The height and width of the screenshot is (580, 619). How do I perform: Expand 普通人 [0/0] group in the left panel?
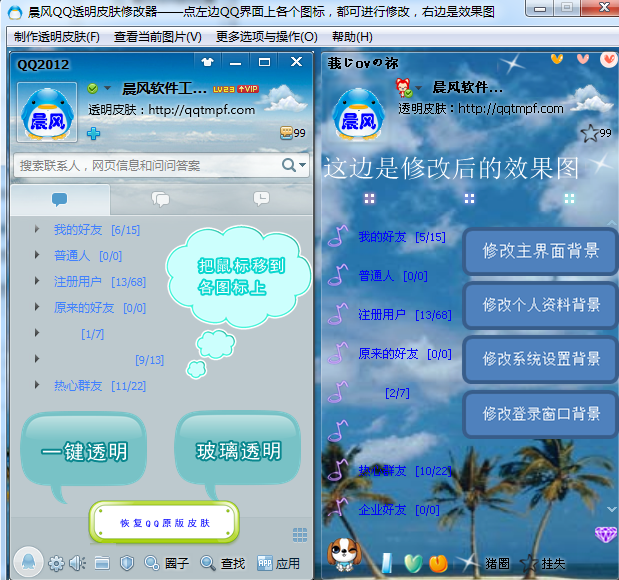click(x=37, y=255)
